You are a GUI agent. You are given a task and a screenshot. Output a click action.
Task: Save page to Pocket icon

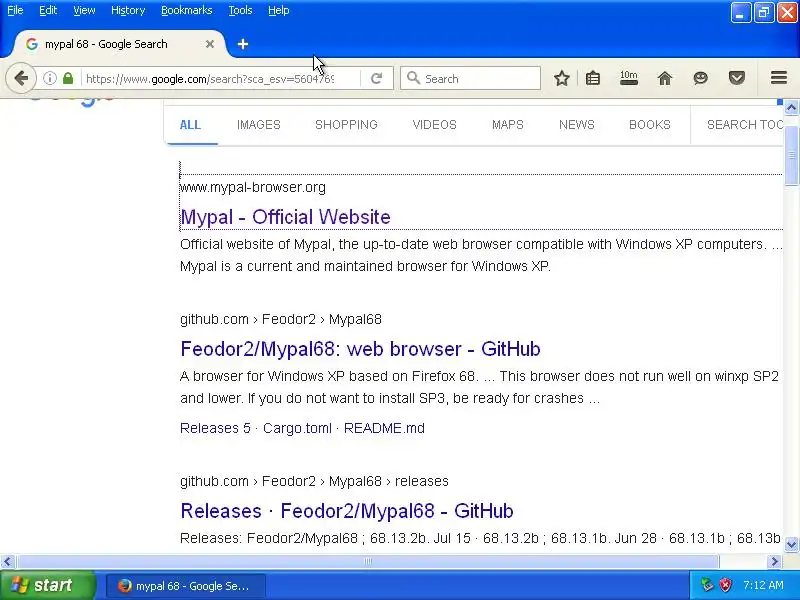(737, 78)
